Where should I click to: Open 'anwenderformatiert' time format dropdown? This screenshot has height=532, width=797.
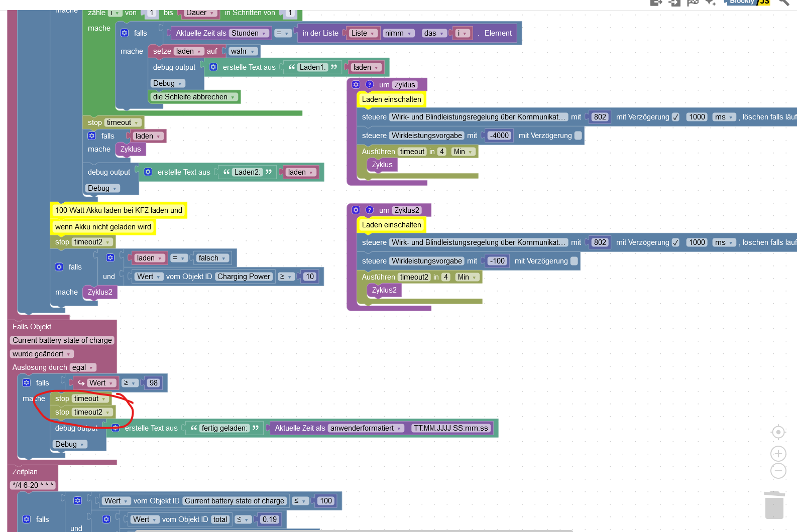pyautogui.click(x=366, y=428)
